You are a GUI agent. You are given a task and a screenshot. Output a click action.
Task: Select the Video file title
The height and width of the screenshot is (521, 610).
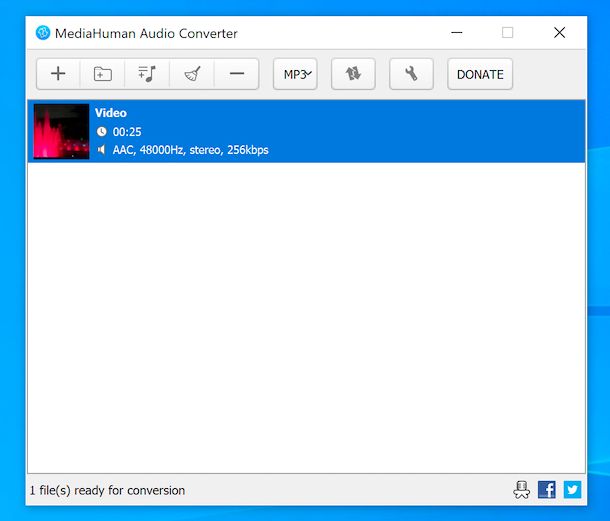pos(111,113)
